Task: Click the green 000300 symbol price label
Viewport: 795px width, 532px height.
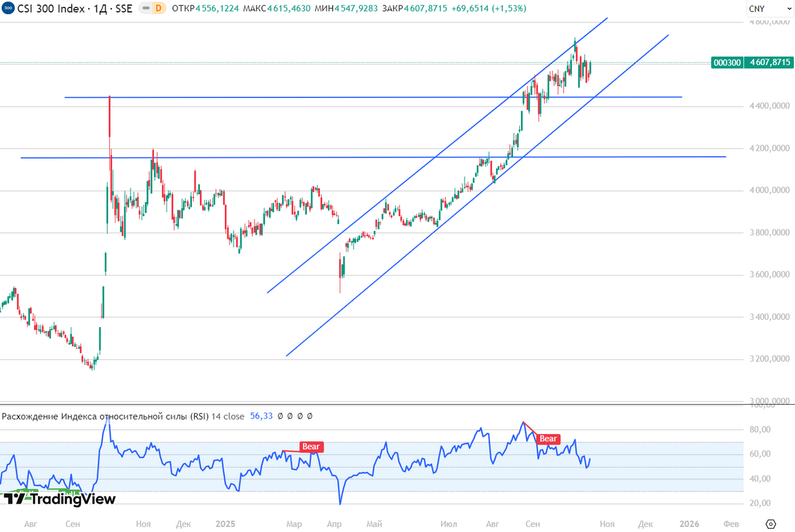Action: click(727, 62)
